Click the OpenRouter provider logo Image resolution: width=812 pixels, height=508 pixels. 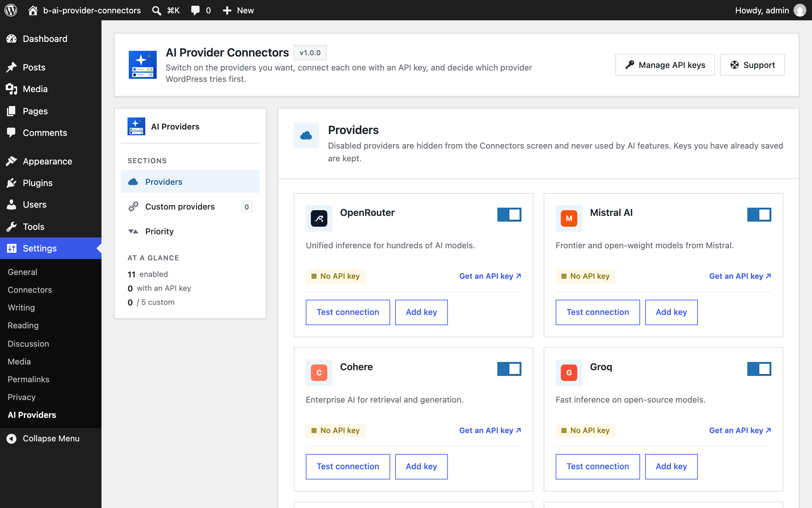point(319,218)
